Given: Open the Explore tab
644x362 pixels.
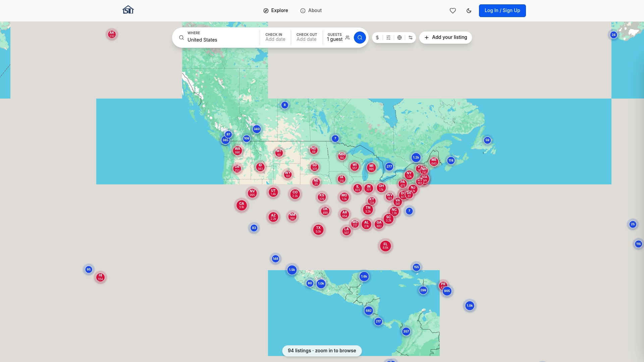Looking at the screenshot, I should click(x=276, y=11).
